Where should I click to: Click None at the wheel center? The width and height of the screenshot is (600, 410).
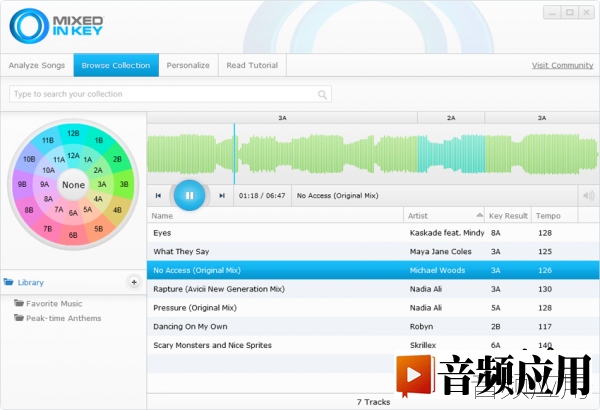pyautogui.click(x=73, y=185)
